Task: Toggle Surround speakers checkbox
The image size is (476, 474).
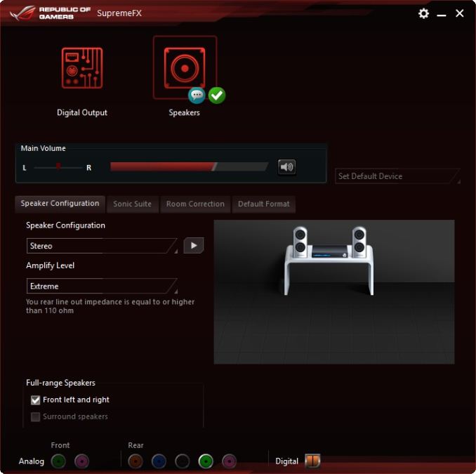Action: (x=36, y=417)
